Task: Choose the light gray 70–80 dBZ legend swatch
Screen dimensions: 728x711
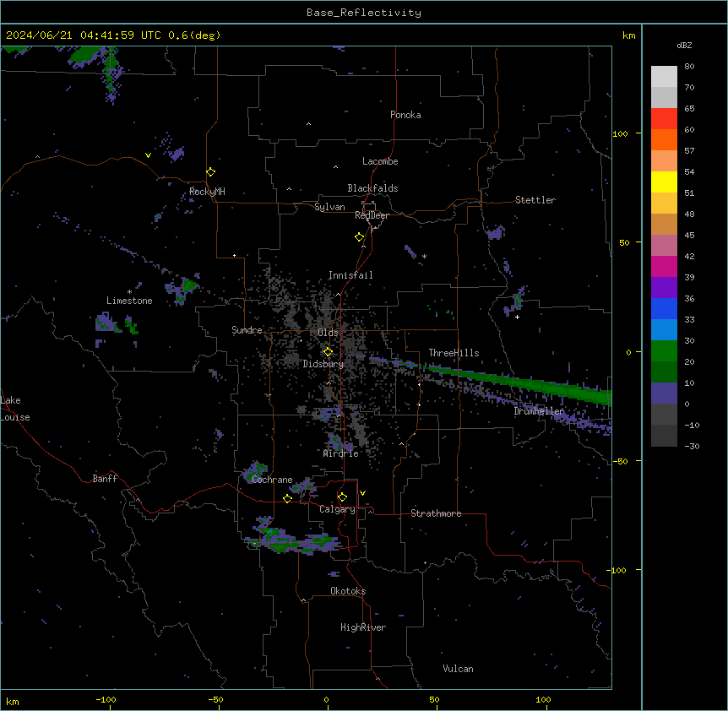Action: click(x=664, y=76)
